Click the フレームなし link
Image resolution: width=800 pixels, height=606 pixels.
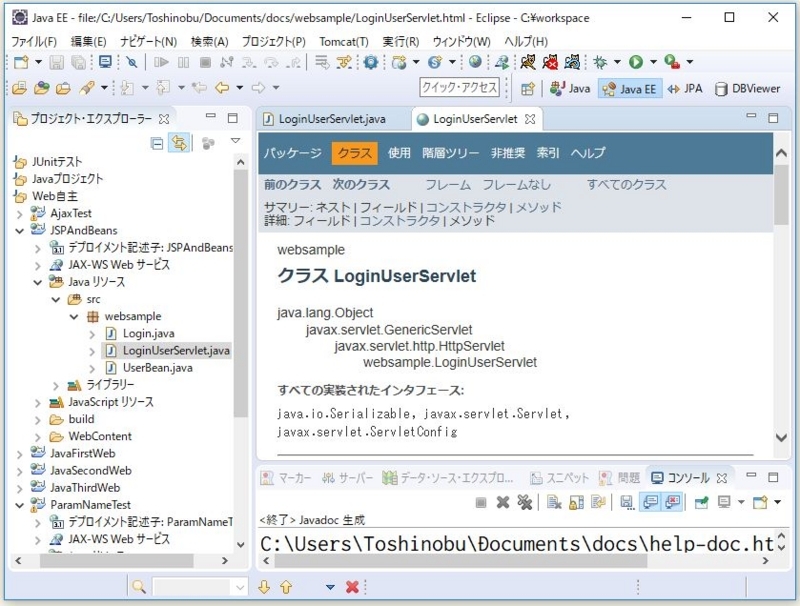coord(516,185)
